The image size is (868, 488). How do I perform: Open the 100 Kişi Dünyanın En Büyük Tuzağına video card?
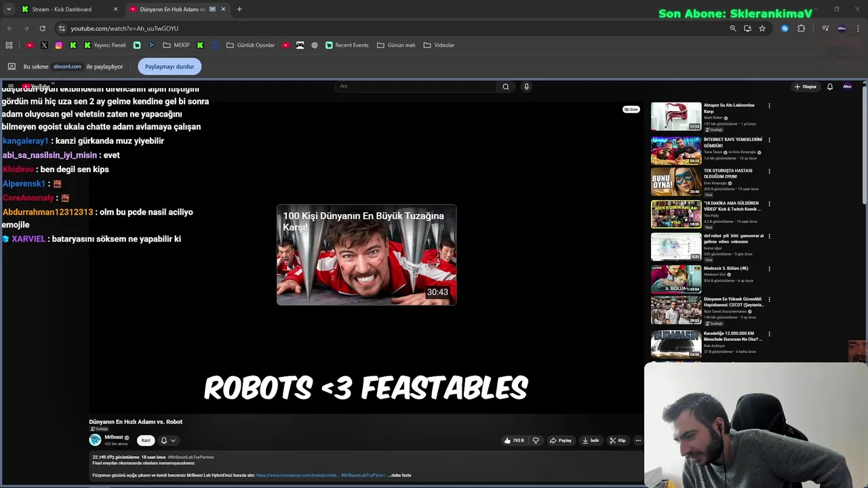[x=366, y=255]
